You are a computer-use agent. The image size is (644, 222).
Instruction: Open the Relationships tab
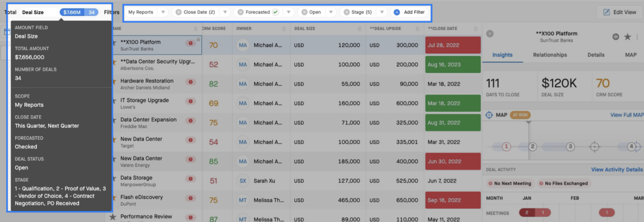550,55
